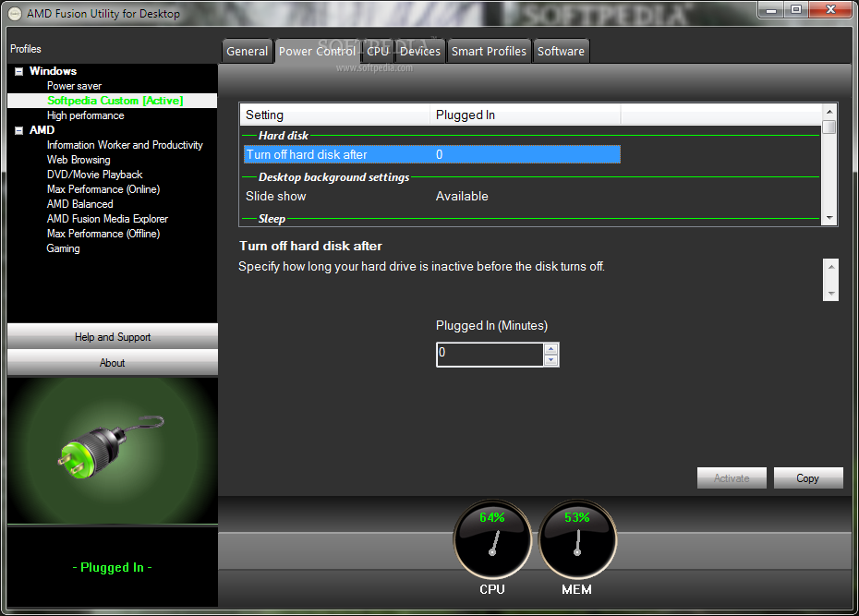
Task: Pick the DVD/Movie Playback profile
Action: coord(94,175)
